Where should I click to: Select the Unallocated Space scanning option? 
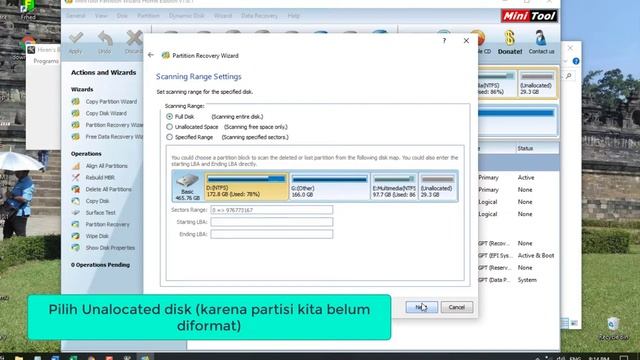[169, 127]
